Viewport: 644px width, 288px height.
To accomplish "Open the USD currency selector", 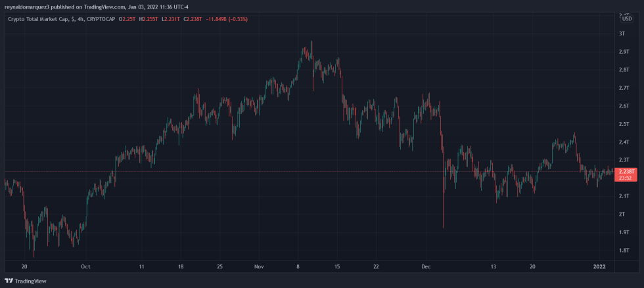I will 626,18.
